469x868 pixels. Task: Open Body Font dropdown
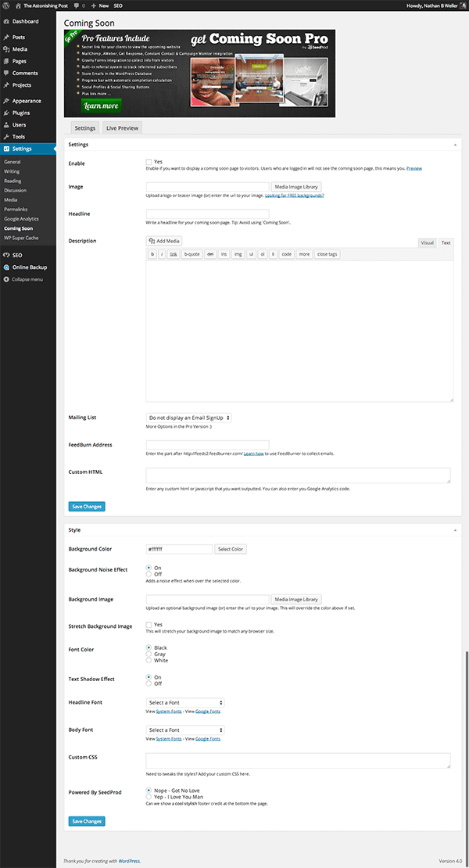point(185,730)
